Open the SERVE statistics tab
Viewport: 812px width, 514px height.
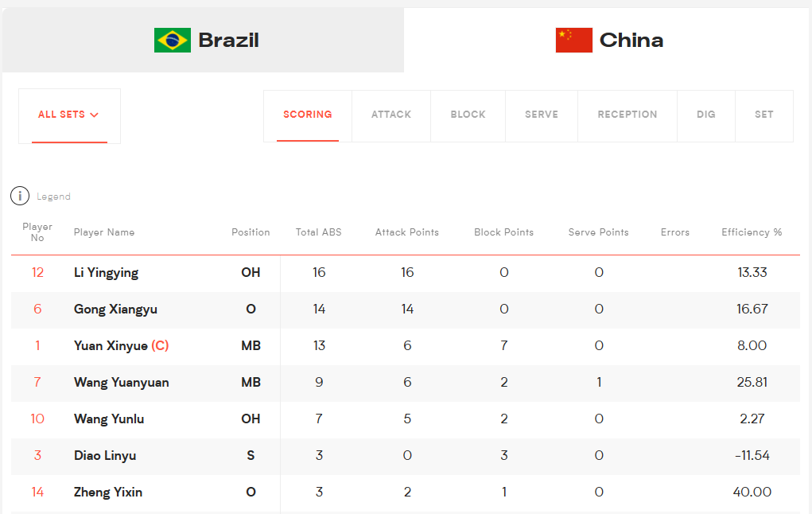coord(541,115)
